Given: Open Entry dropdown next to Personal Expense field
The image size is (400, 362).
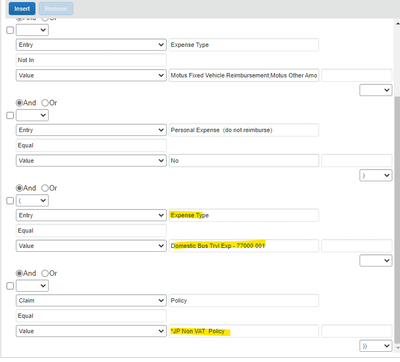Looking at the screenshot, I should click(91, 130).
